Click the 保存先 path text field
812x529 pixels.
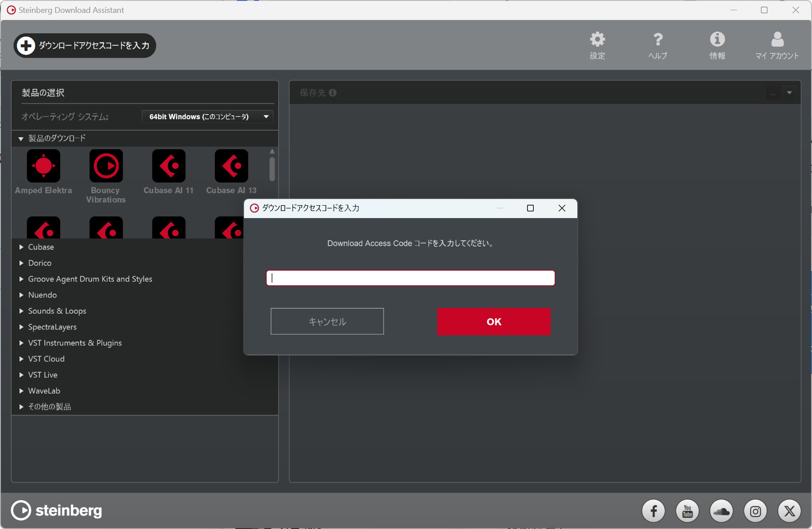pyautogui.click(x=552, y=93)
